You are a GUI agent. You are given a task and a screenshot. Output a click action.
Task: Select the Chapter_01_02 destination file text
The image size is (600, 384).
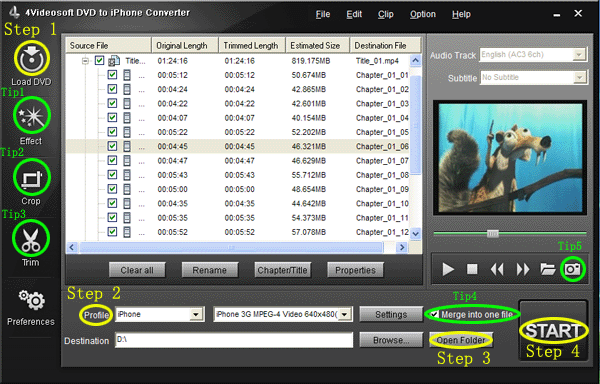tap(382, 89)
